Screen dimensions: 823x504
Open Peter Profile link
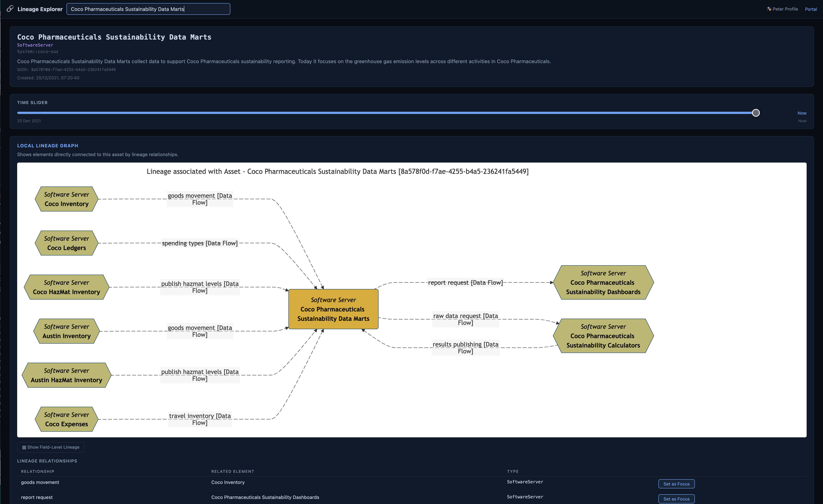point(783,9)
